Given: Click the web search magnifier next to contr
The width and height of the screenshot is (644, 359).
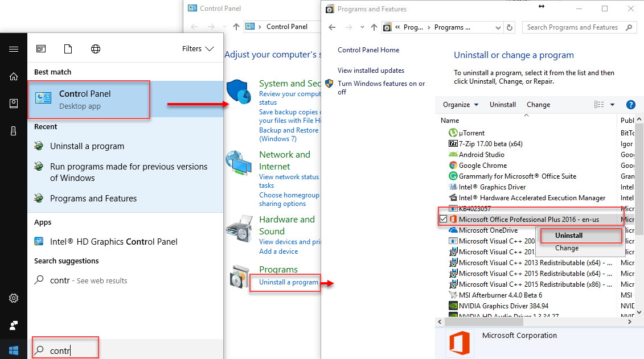Looking at the screenshot, I should tap(39, 280).
